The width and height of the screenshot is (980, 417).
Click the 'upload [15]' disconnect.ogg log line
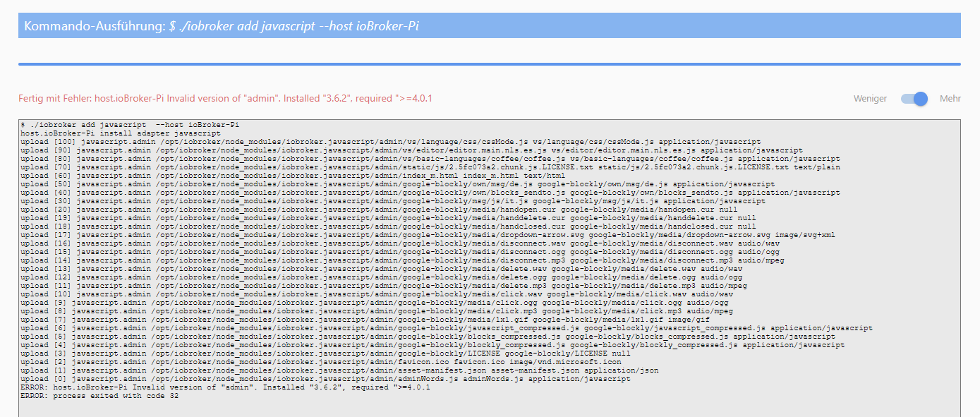click(399, 251)
